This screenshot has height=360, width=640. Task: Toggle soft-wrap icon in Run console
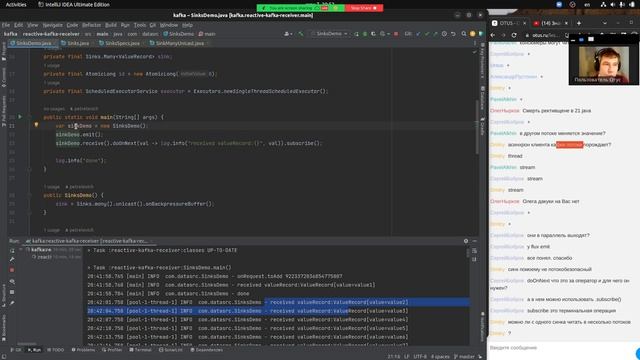click(474, 251)
